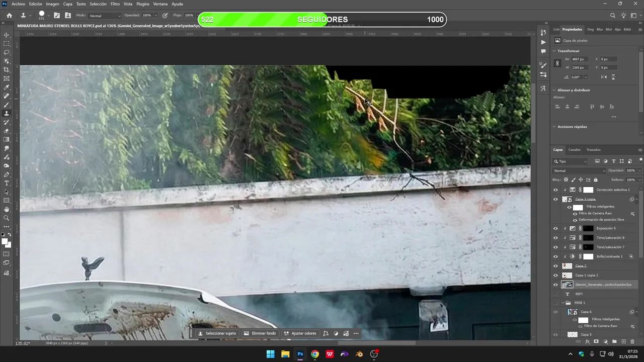
Task: Select the Horizontal Type tool
Action: tap(7, 183)
